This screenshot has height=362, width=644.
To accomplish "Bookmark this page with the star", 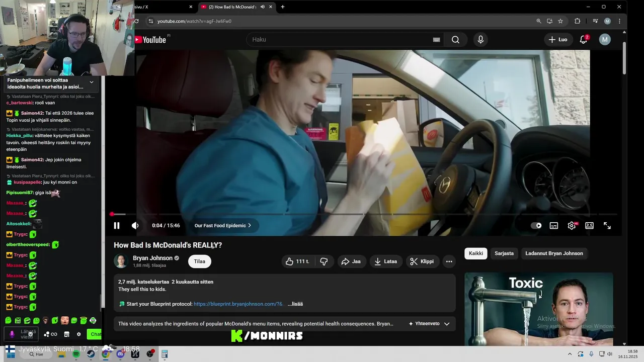I will (560, 21).
